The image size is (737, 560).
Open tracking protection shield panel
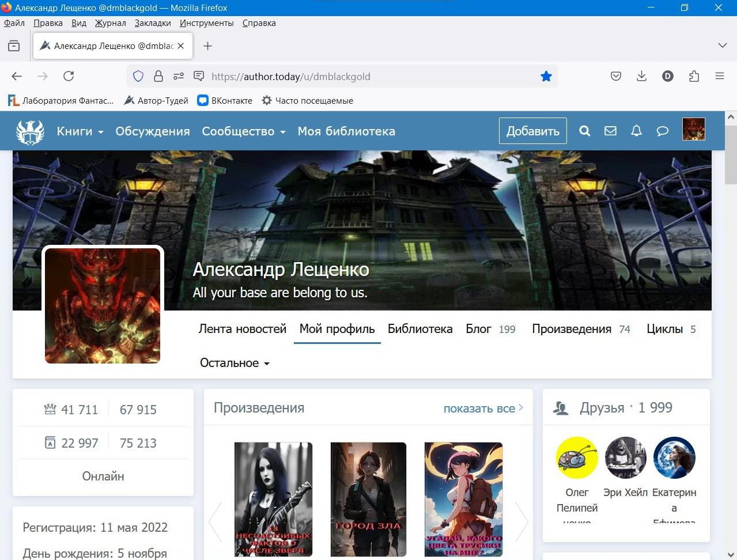(138, 76)
